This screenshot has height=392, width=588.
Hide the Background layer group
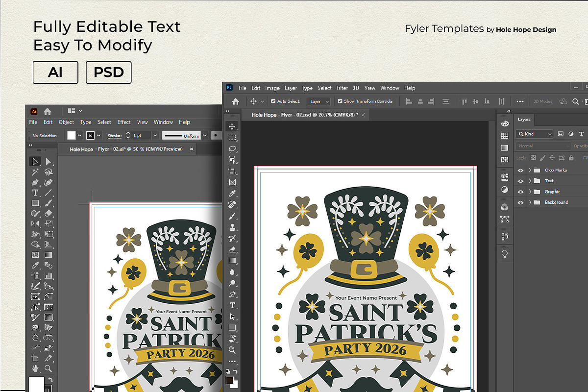click(x=520, y=202)
